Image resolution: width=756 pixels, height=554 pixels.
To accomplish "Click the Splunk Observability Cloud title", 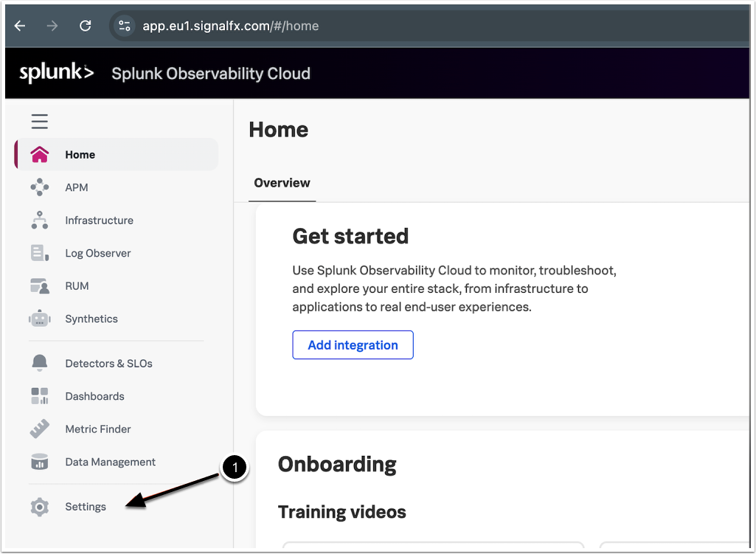I will coord(211,73).
